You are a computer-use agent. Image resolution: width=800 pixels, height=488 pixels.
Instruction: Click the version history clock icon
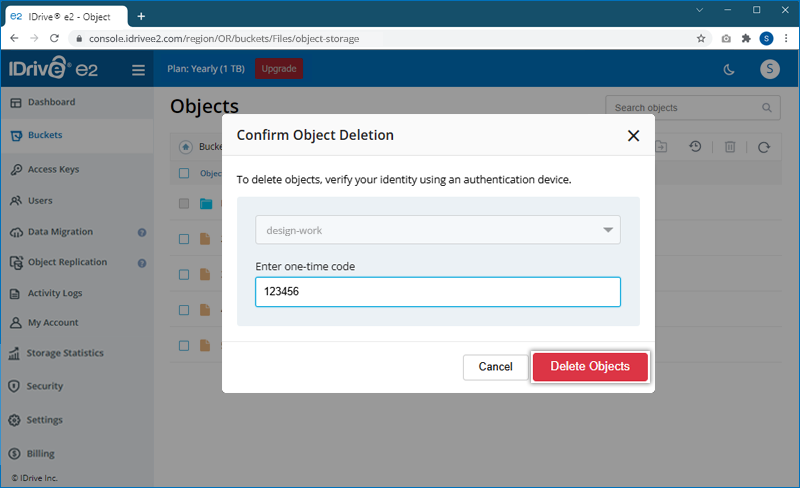(x=695, y=147)
